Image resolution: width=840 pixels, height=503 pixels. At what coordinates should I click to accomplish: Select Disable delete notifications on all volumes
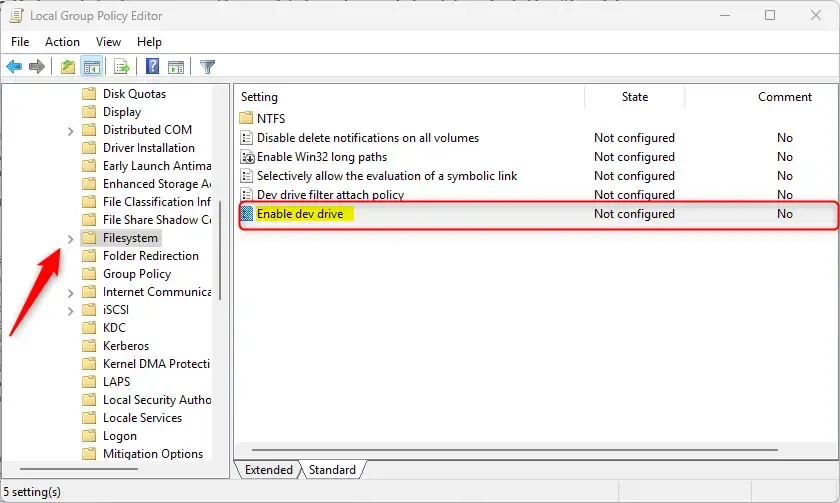pos(368,138)
